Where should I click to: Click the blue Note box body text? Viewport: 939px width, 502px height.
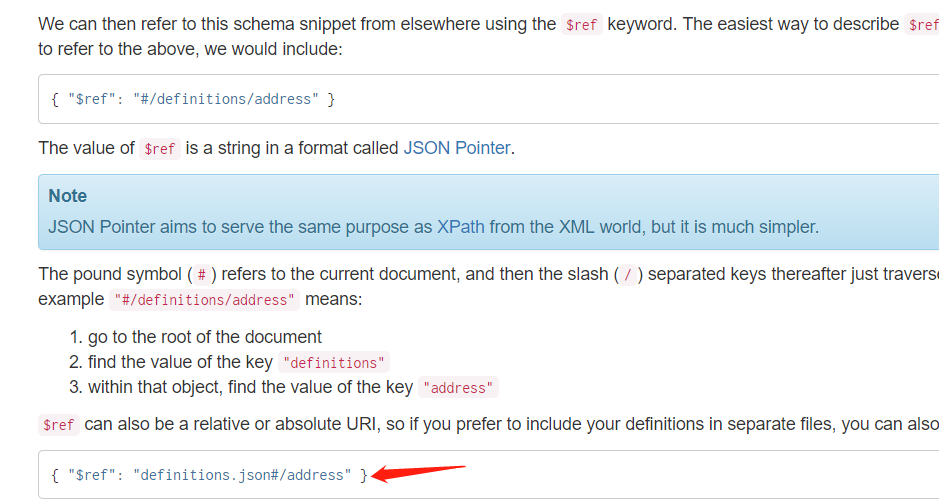(433, 227)
